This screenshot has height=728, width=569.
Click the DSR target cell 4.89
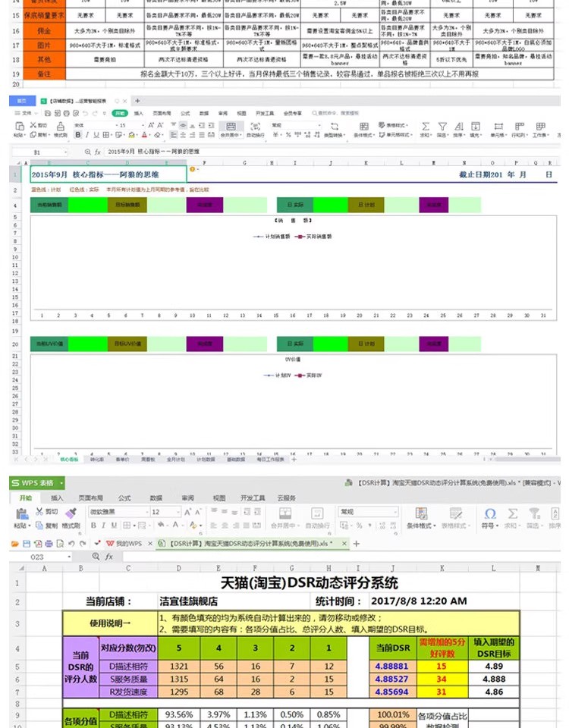click(x=494, y=667)
